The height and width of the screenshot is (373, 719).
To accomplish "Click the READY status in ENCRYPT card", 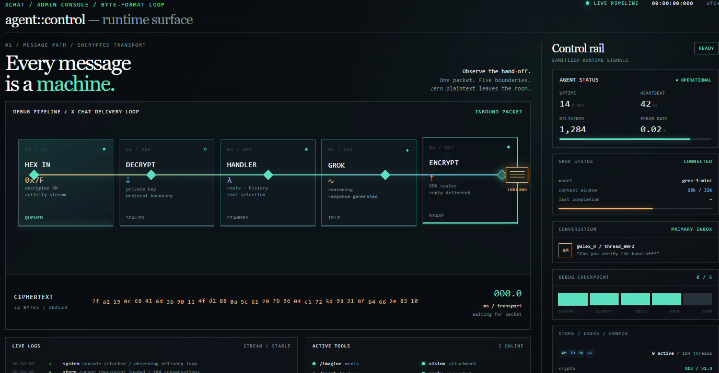I will 436,215.
